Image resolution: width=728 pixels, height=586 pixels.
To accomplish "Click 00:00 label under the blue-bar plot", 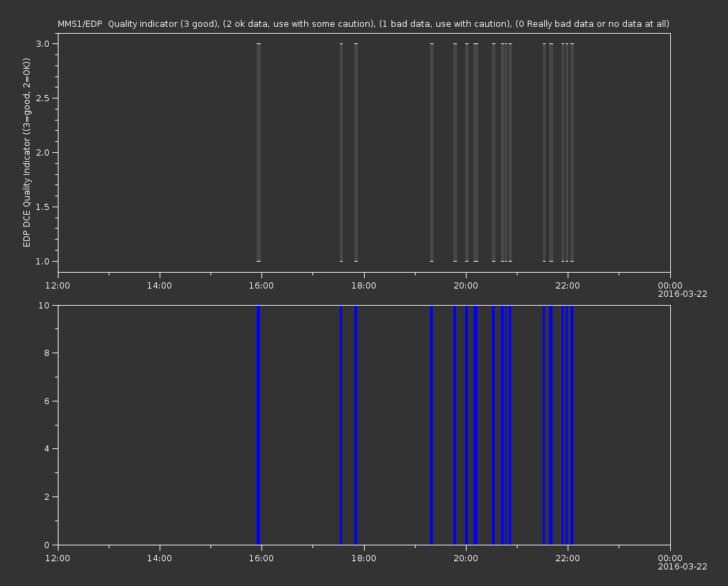I will click(x=670, y=558).
